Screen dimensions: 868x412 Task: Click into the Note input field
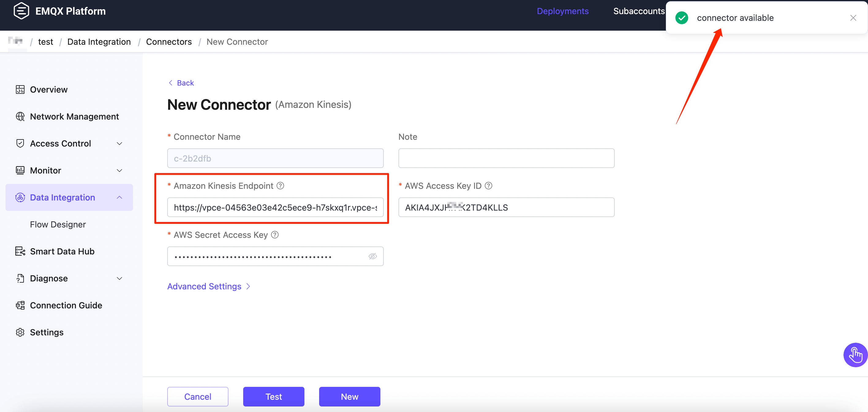point(506,158)
